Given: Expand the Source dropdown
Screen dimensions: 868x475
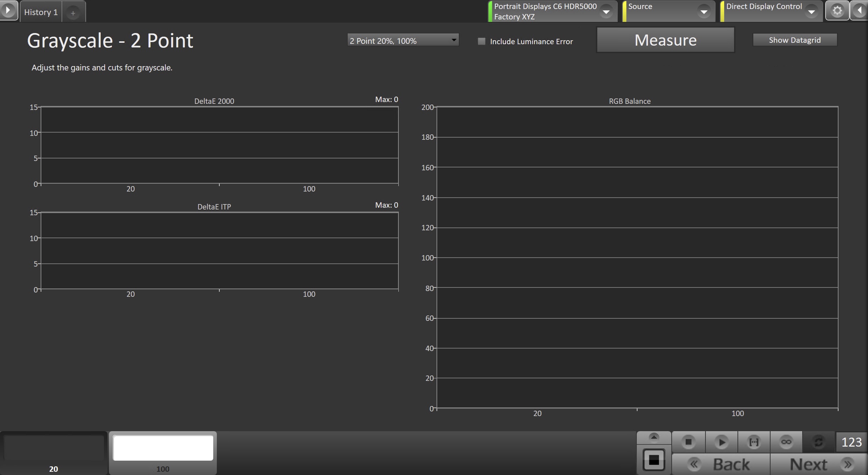Looking at the screenshot, I should coord(704,12).
